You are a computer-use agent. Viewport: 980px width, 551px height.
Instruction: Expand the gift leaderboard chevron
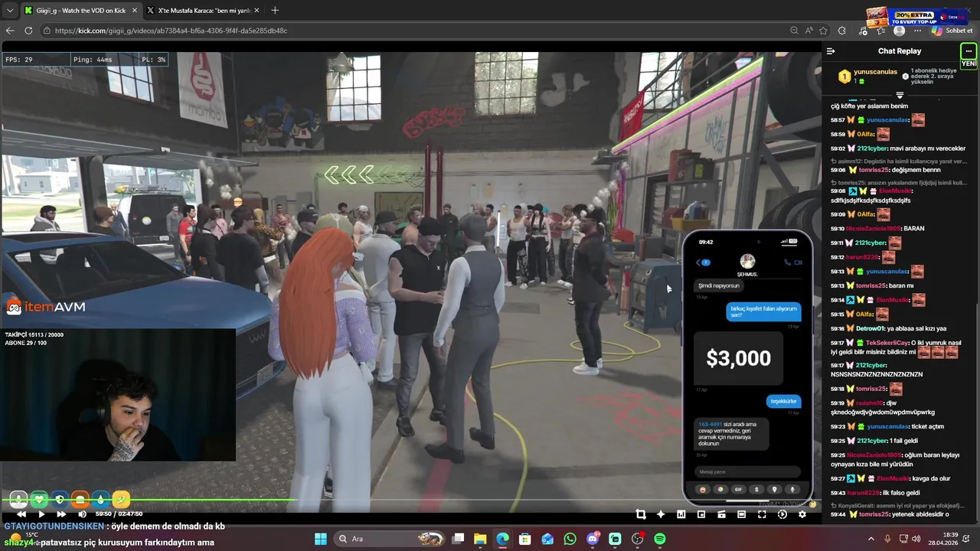pos(900,95)
